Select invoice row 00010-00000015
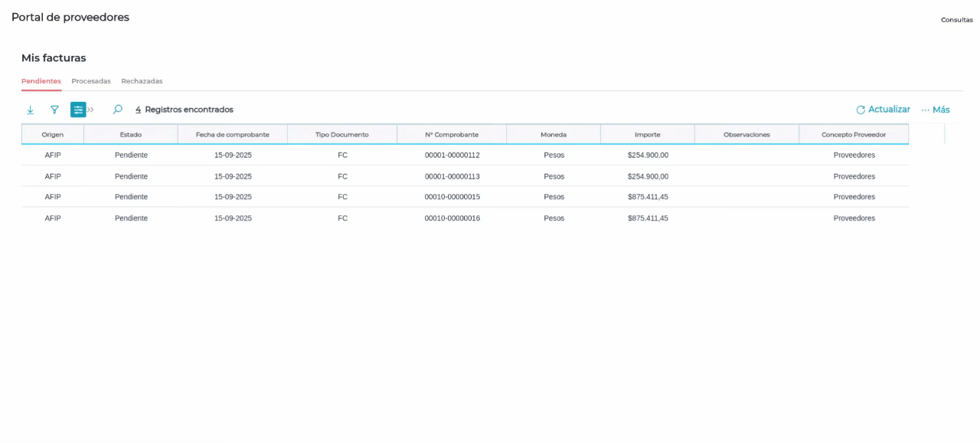Viewport: 980px width, 443px height. pyautogui.click(x=452, y=197)
